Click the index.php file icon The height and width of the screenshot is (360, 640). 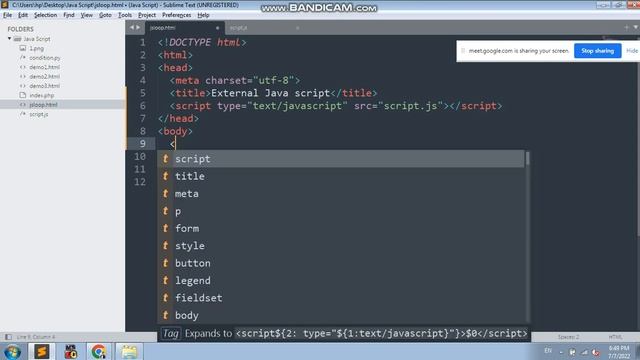click(x=23, y=95)
